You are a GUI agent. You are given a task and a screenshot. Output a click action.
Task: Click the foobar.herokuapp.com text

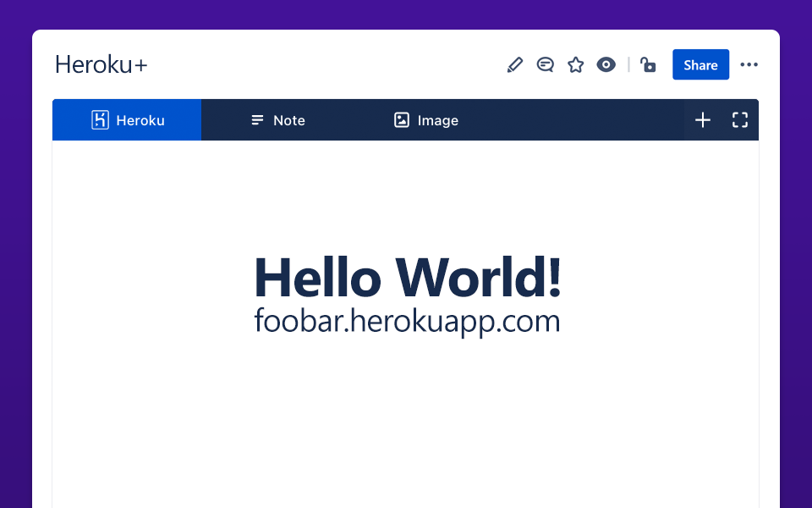407,322
